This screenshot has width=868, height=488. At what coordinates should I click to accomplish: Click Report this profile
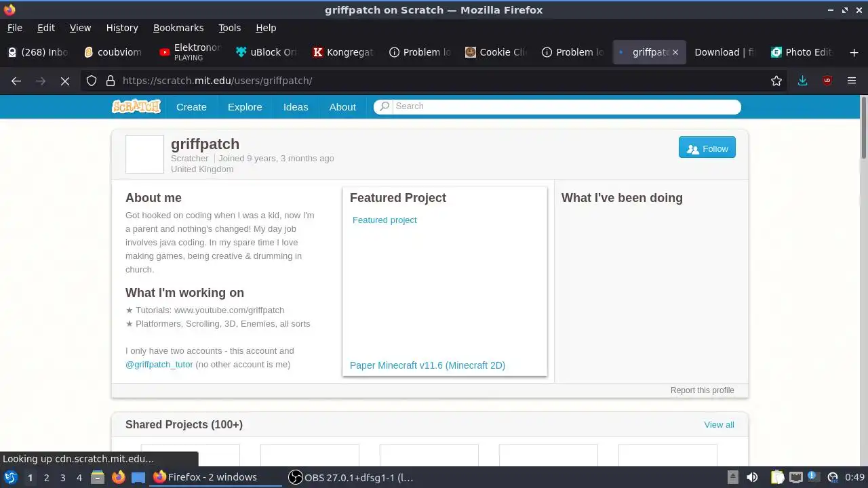[x=702, y=390]
